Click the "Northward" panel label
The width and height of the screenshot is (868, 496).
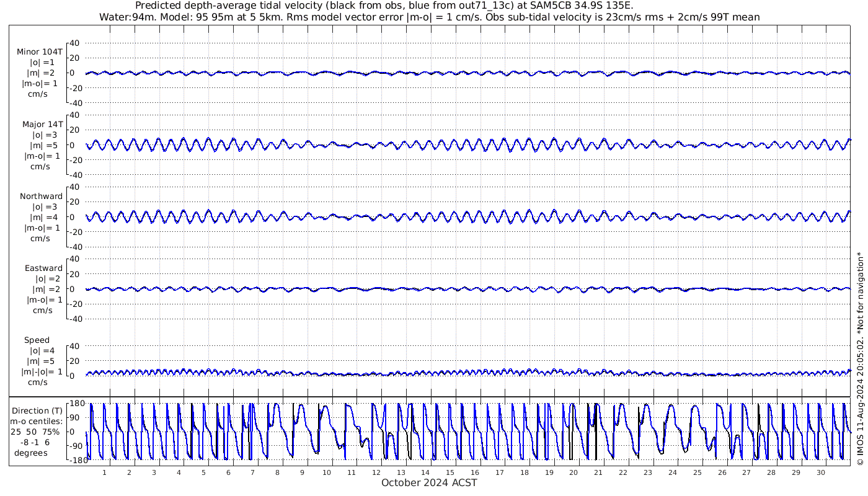pos(42,196)
